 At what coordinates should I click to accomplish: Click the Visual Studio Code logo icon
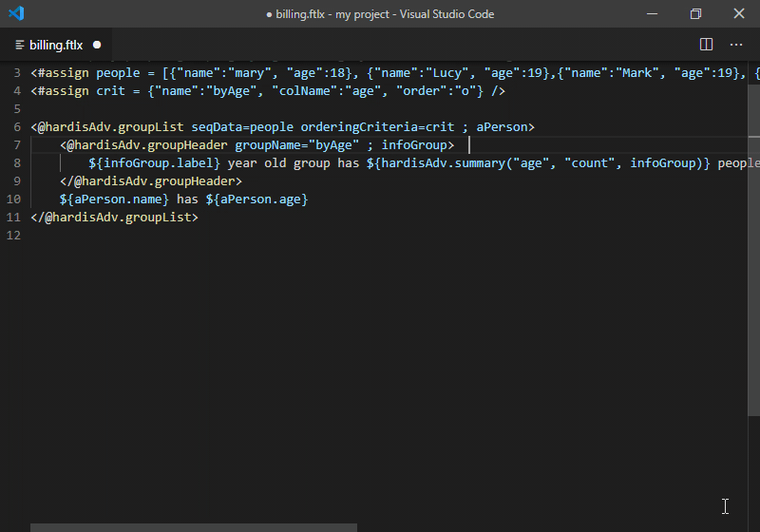(x=16, y=13)
